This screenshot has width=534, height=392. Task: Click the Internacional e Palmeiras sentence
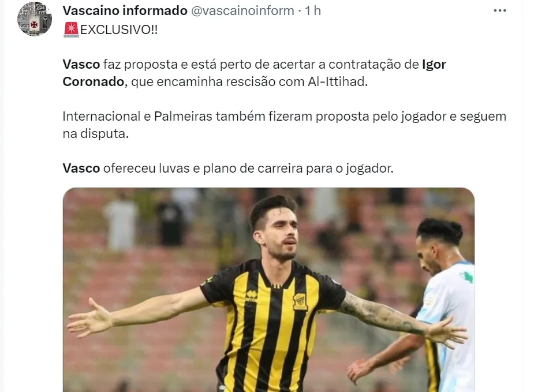point(285,125)
